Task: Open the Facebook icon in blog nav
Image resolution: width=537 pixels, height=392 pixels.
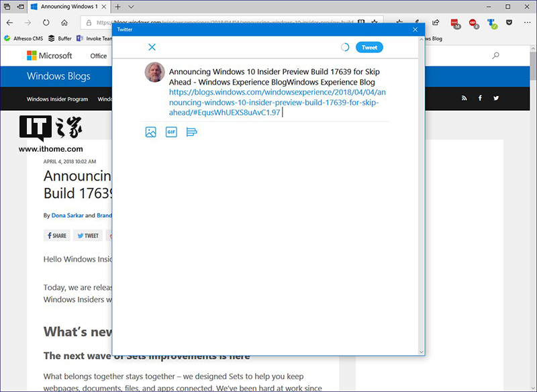Action: point(480,98)
